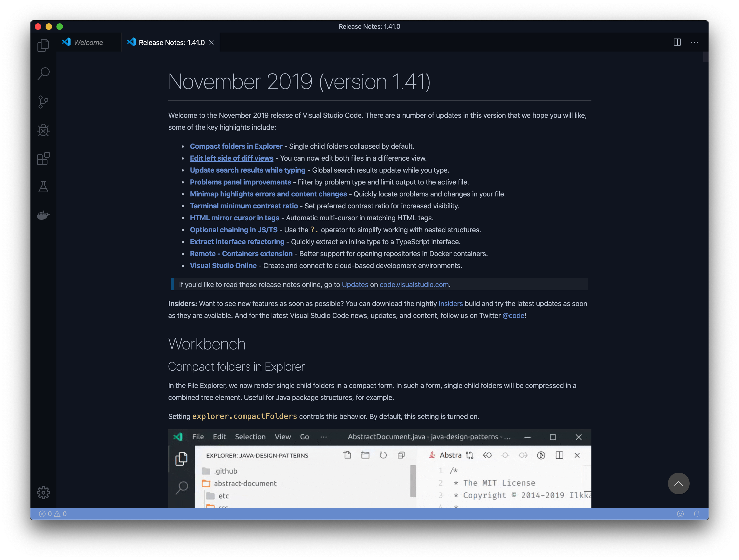
Task: Open the Test beaker icon
Action: pyautogui.click(x=43, y=187)
